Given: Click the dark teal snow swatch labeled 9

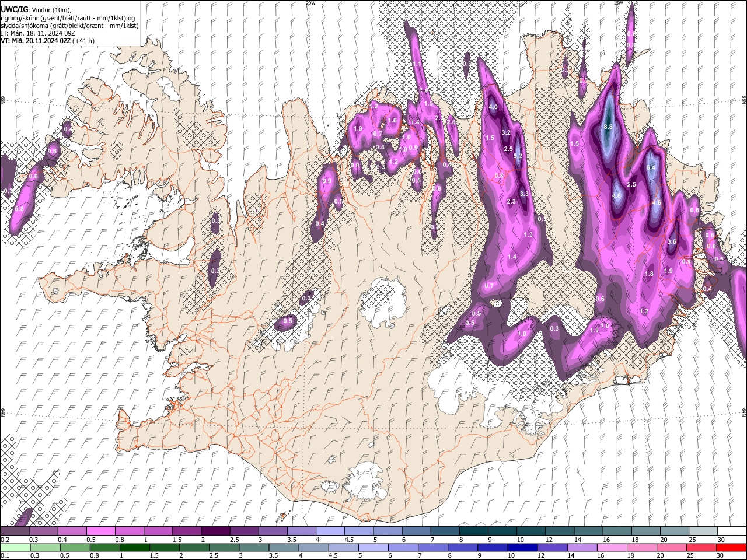Looking at the screenshot, I should [502, 531].
